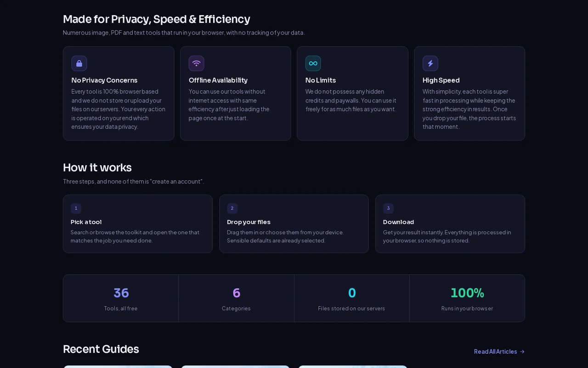Click the step 1 badge on Pick a tool
Viewport: 588px width, 368px height.
click(x=76, y=208)
